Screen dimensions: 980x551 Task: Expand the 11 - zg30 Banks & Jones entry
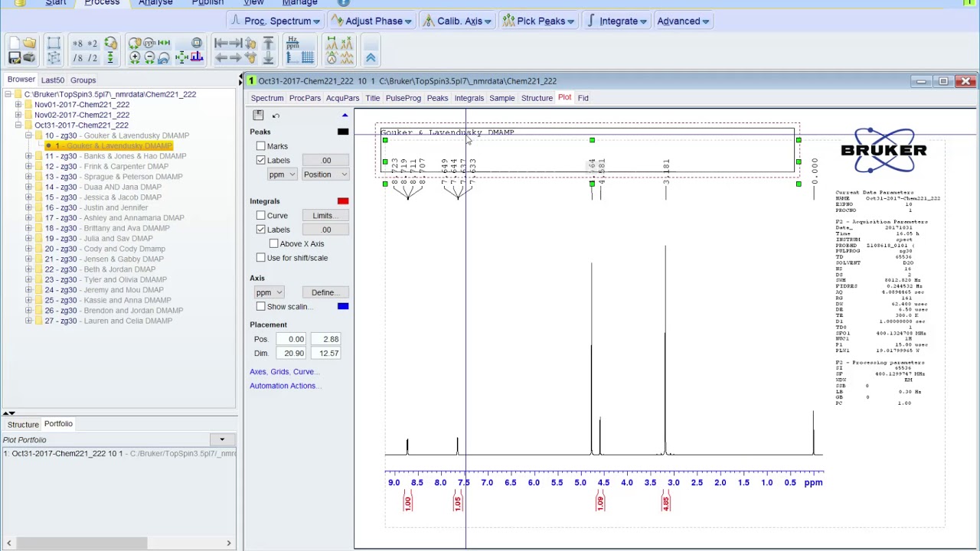[x=29, y=156]
